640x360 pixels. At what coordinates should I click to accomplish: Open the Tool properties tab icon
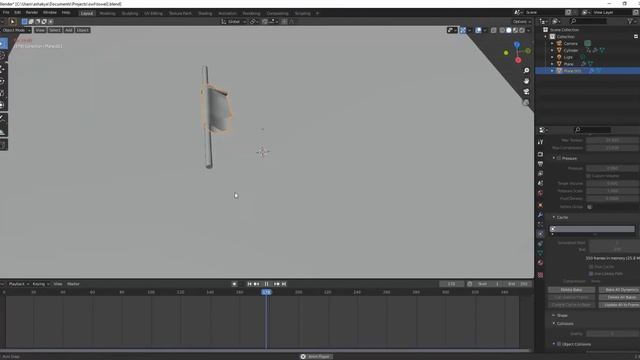[540, 142]
